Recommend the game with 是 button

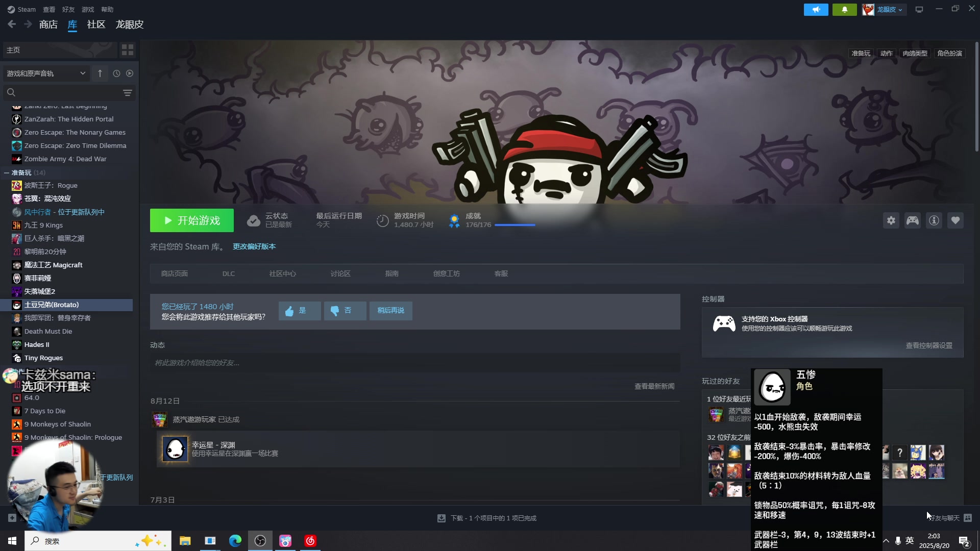click(300, 311)
